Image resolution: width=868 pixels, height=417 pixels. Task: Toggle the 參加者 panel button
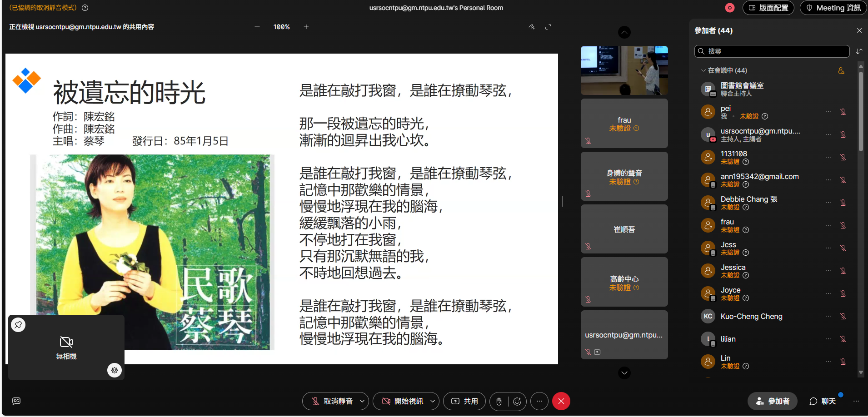point(773,401)
